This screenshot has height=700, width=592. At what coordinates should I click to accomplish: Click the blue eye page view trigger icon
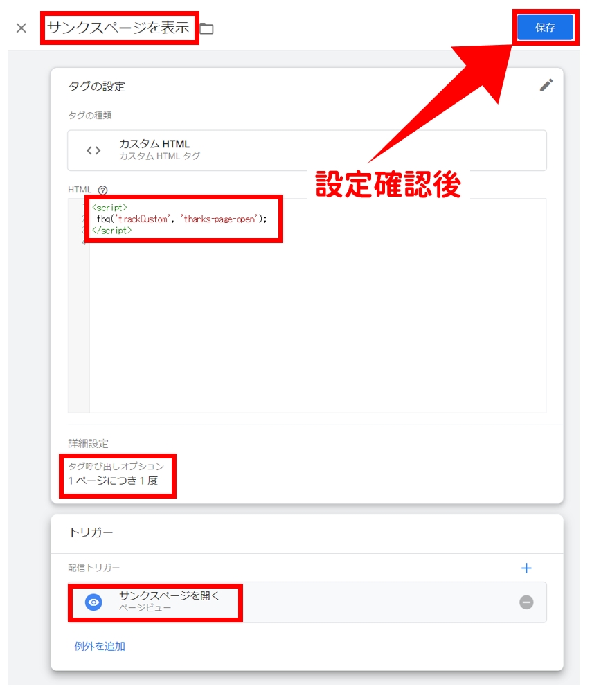(93, 602)
